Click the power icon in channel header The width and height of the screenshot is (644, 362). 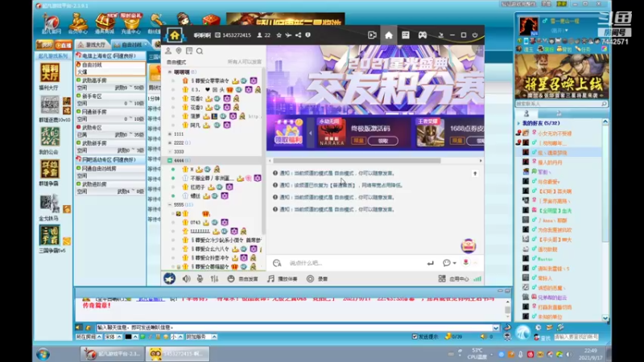475,35
